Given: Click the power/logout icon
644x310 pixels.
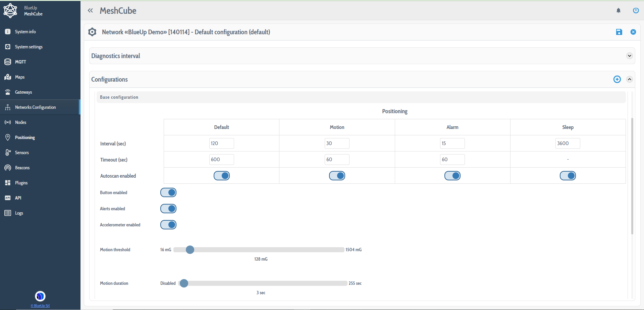Looking at the screenshot, I should pyautogui.click(x=636, y=10).
